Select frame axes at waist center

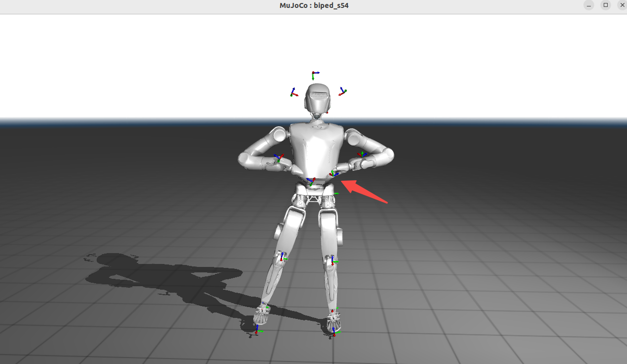click(x=311, y=182)
